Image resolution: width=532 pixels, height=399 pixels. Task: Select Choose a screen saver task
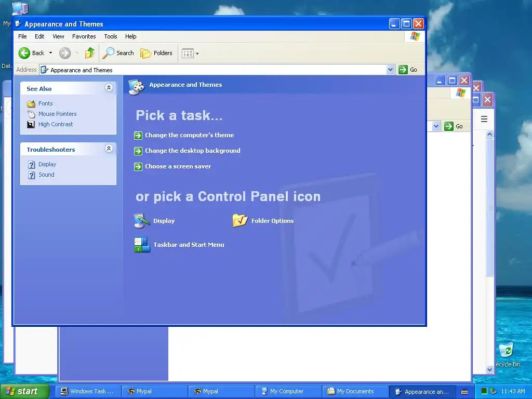coord(178,166)
